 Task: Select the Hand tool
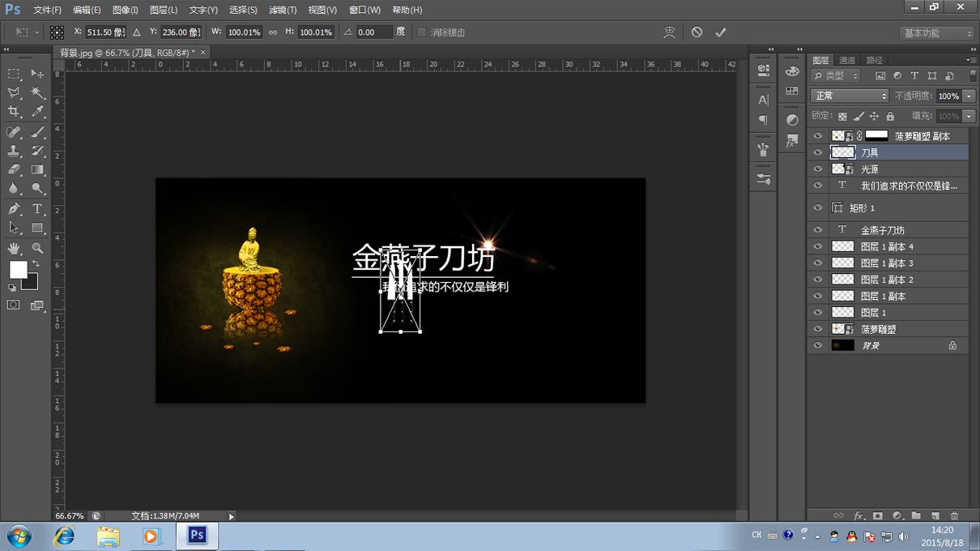14,248
